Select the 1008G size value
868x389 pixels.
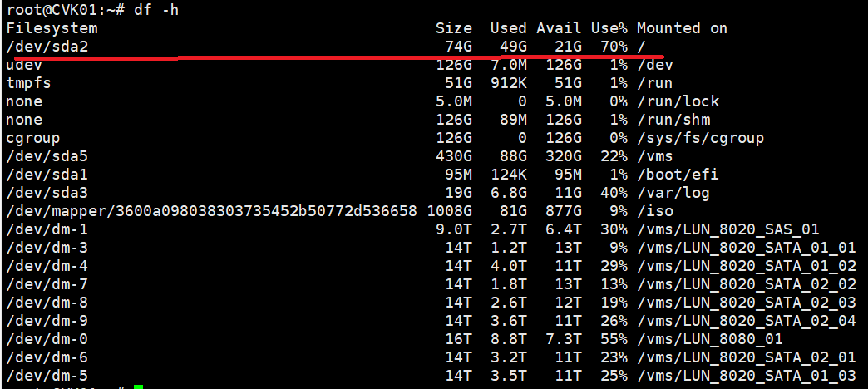(450, 211)
